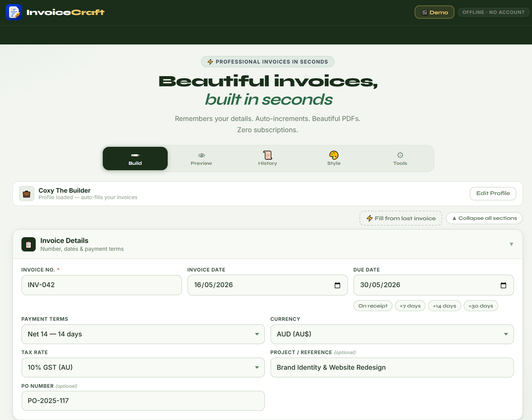Viewport: 532px width, 420px height.
Task: Open the Payment Terms dropdown
Action: [143, 334]
